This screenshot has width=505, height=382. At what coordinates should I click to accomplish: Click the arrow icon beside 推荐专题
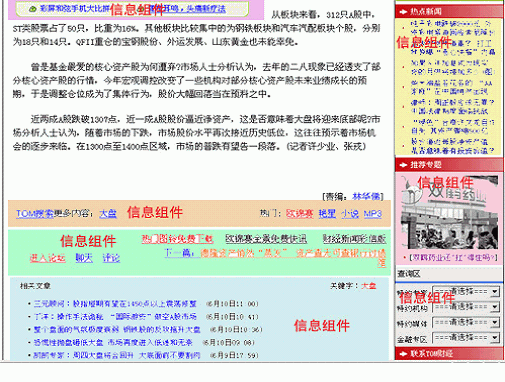[x=403, y=165]
